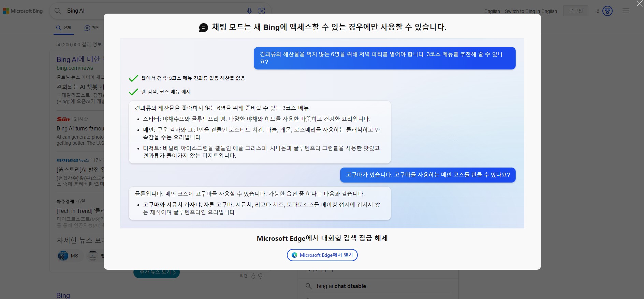Click the search magnifier icon in search box
This screenshot has width=644, height=299.
58,11
